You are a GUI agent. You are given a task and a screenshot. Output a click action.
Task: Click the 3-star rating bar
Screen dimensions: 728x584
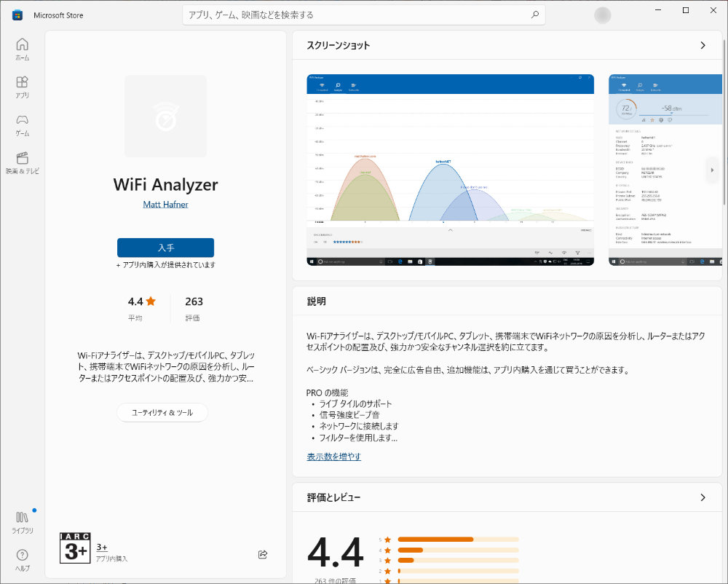(458, 560)
